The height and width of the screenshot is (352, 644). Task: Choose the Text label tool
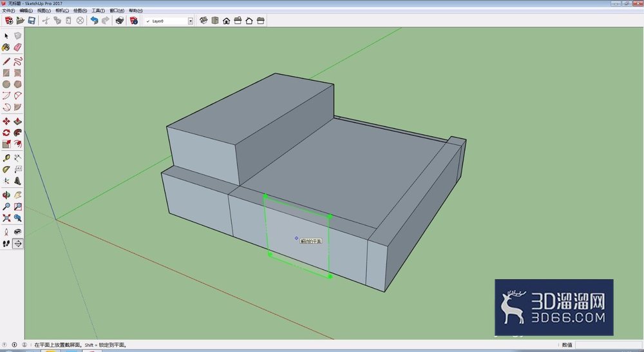pos(17,170)
